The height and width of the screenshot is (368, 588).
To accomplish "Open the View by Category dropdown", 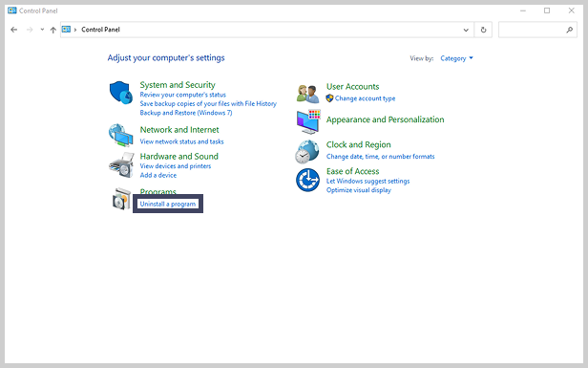I will [x=456, y=58].
